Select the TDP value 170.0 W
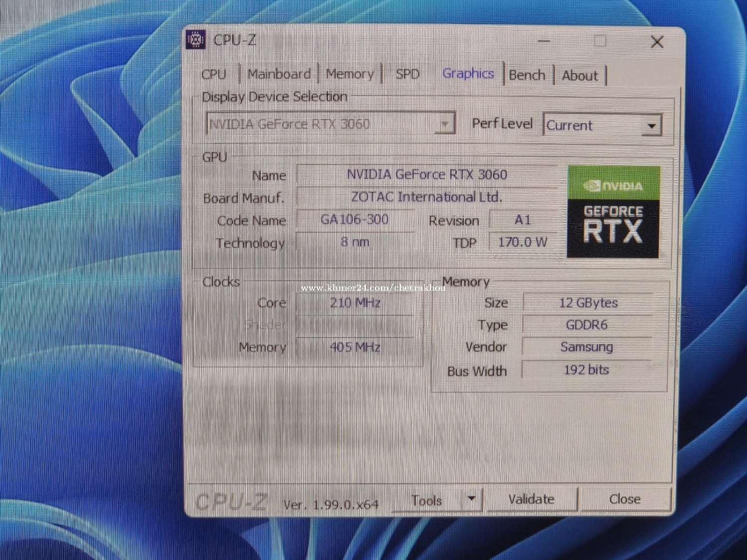Screen dimensions: 747x560 (523, 242)
